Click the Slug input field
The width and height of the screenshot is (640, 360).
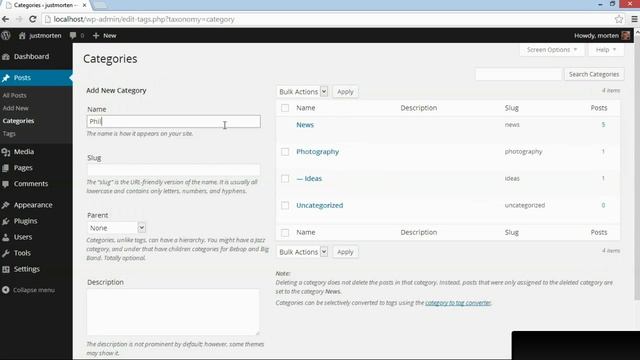click(173, 170)
